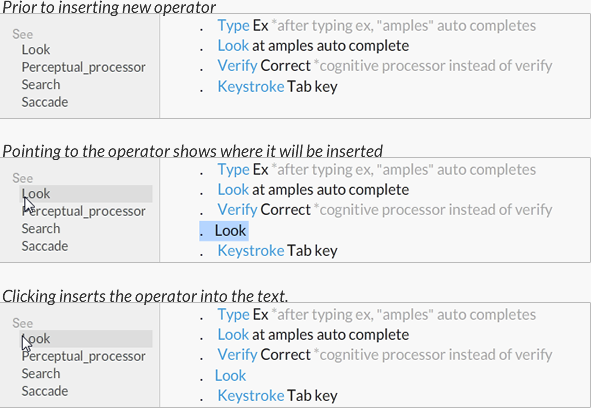591x408 pixels.
Task: Click Look at amples line in first panel
Action: coord(313,46)
